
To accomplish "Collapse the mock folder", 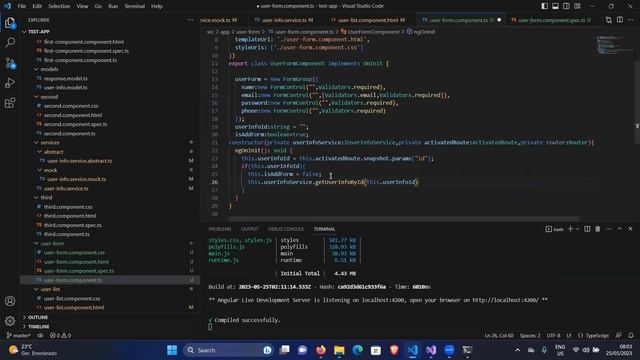I will point(109,170).
